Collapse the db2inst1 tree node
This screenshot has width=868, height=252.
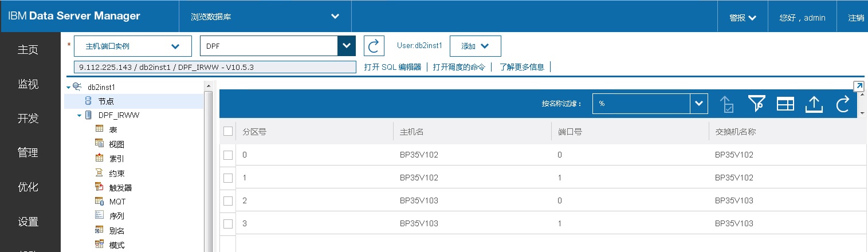point(68,87)
